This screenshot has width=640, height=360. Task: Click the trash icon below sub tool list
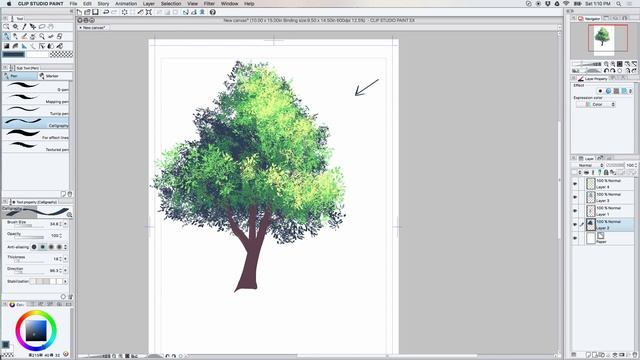(x=70, y=194)
